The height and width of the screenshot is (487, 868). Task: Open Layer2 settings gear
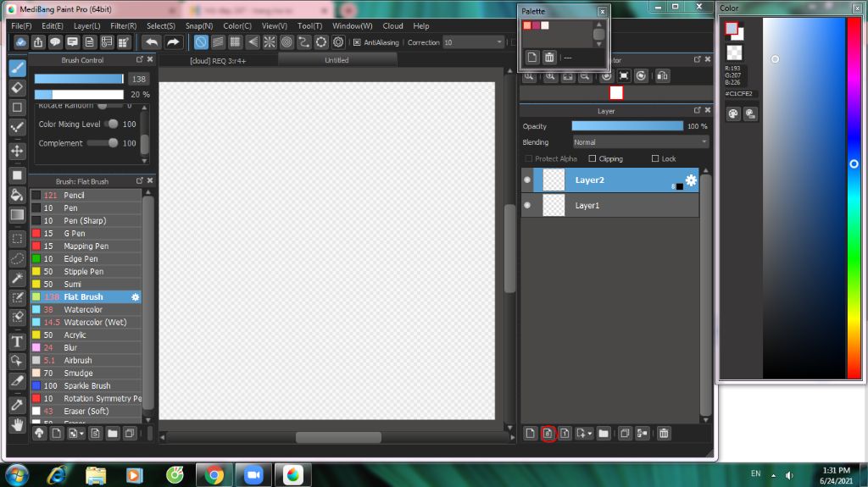point(691,180)
